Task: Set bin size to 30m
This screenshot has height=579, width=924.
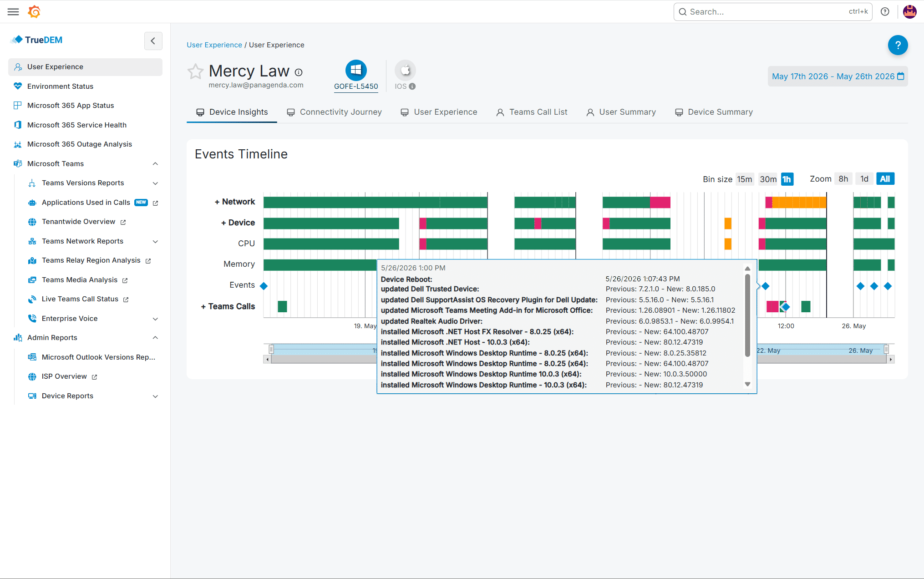Action: [x=768, y=179]
